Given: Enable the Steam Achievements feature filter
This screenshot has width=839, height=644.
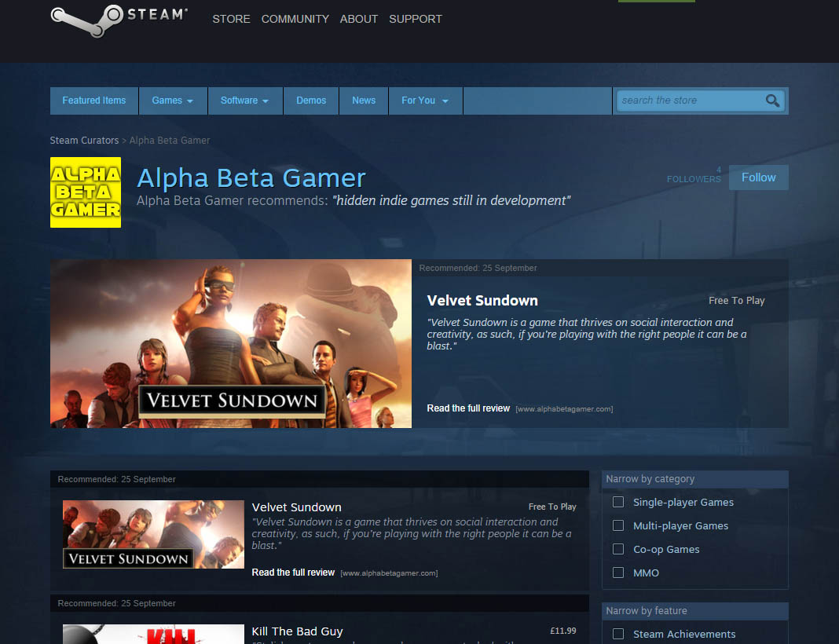Looking at the screenshot, I should click(618, 634).
